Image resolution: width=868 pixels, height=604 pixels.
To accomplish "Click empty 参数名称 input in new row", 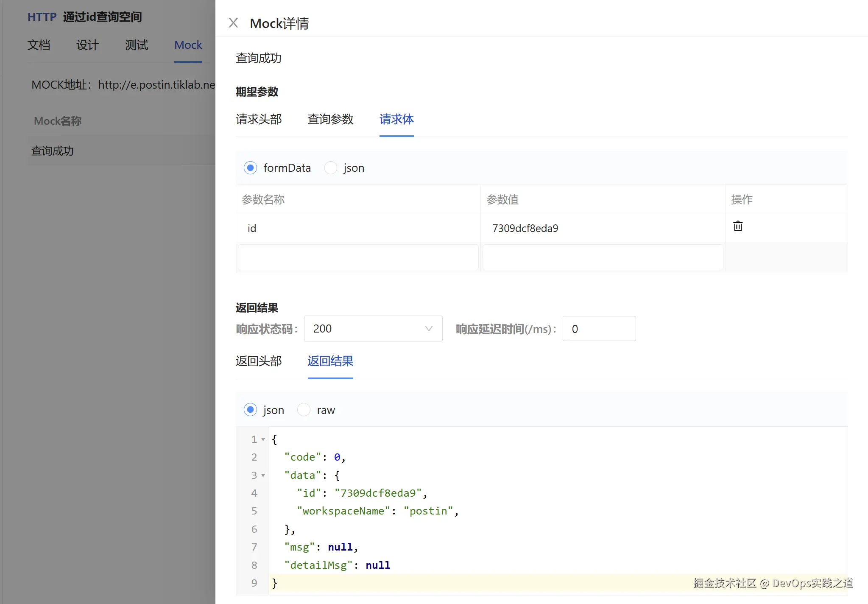I will coord(358,257).
